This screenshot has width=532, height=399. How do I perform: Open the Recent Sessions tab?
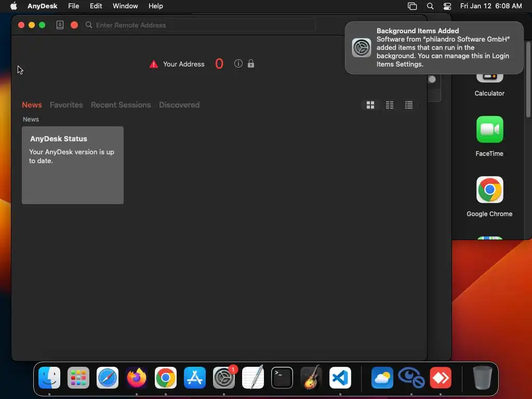121,105
